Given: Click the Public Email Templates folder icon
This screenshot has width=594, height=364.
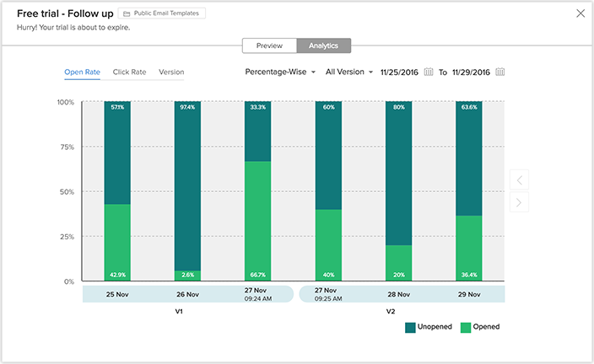Looking at the screenshot, I should click(x=127, y=13).
